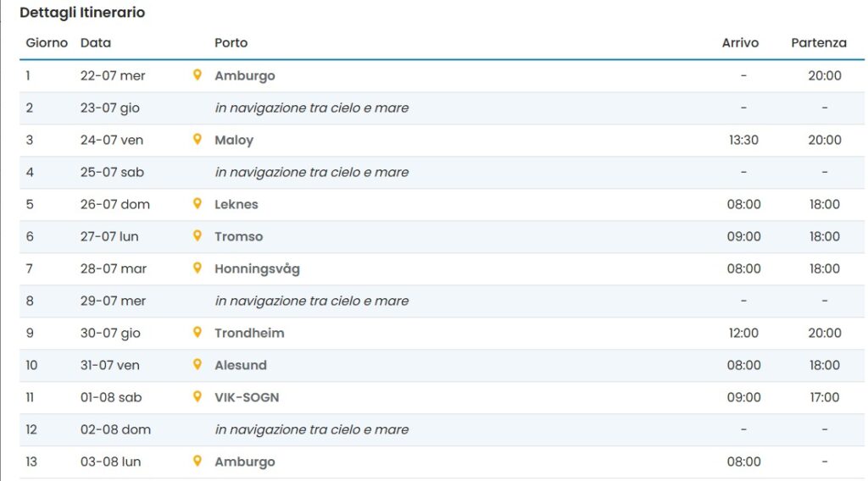Click the pin icon for Amburgo arrival on 03-08
Screen dimensions: 868x481
point(197,461)
